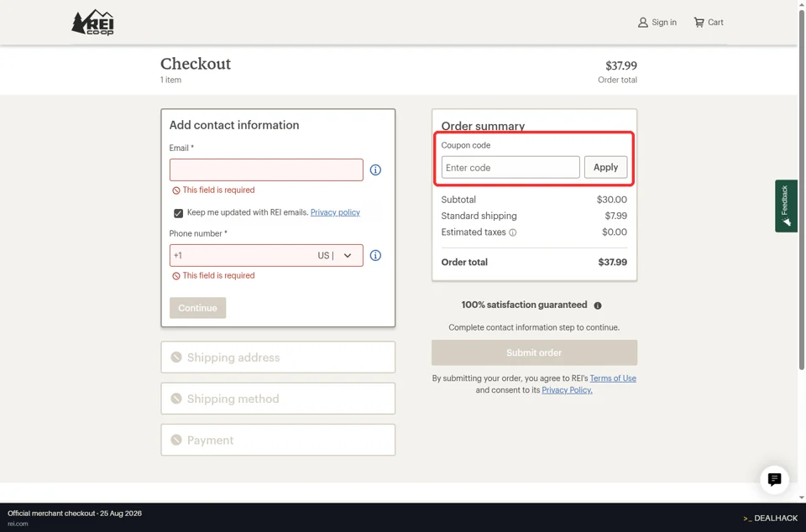Screen dimensions: 806x532
Task: Click the Continue button
Action: coord(198,308)
